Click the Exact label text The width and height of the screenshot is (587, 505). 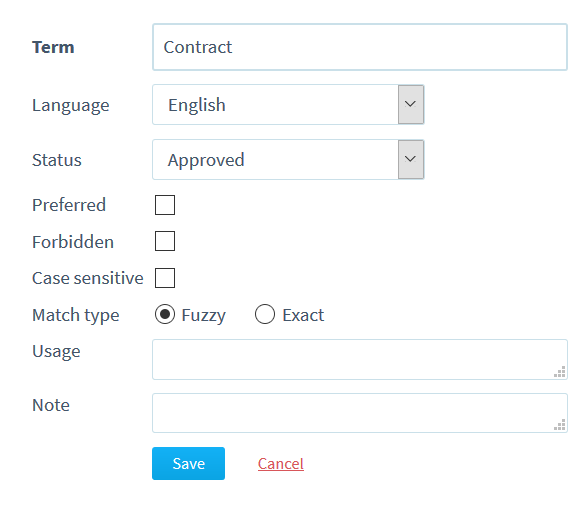pos(303,315)
